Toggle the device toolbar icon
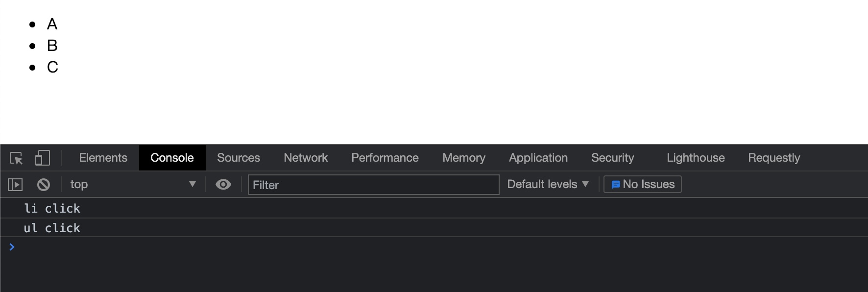868x292 pixels. 43,158
